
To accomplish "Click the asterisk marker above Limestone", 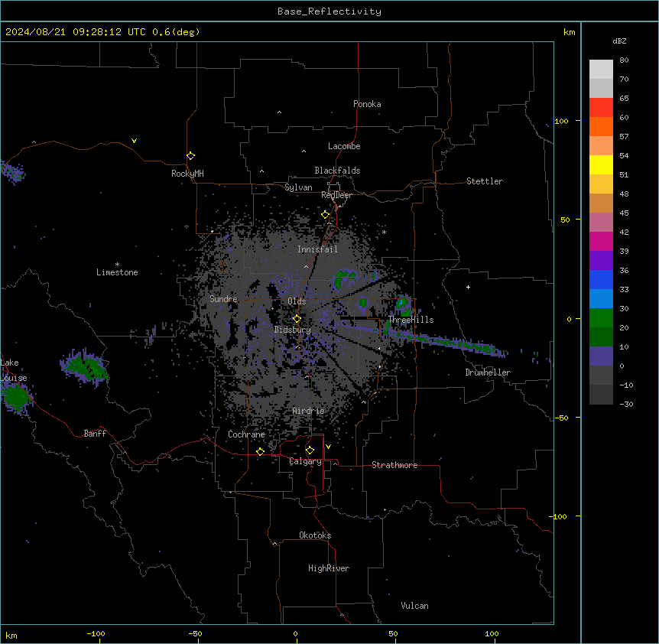I will [x=117, y=265].
